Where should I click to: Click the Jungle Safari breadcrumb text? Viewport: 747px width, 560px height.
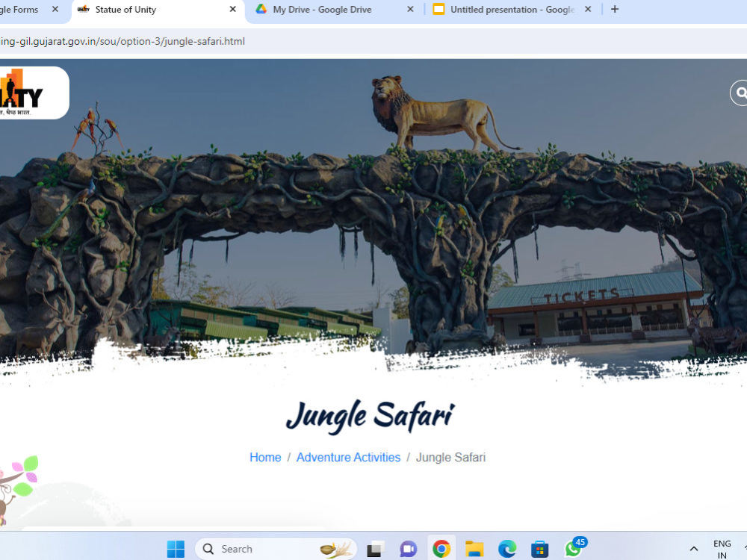pos(450,457)
